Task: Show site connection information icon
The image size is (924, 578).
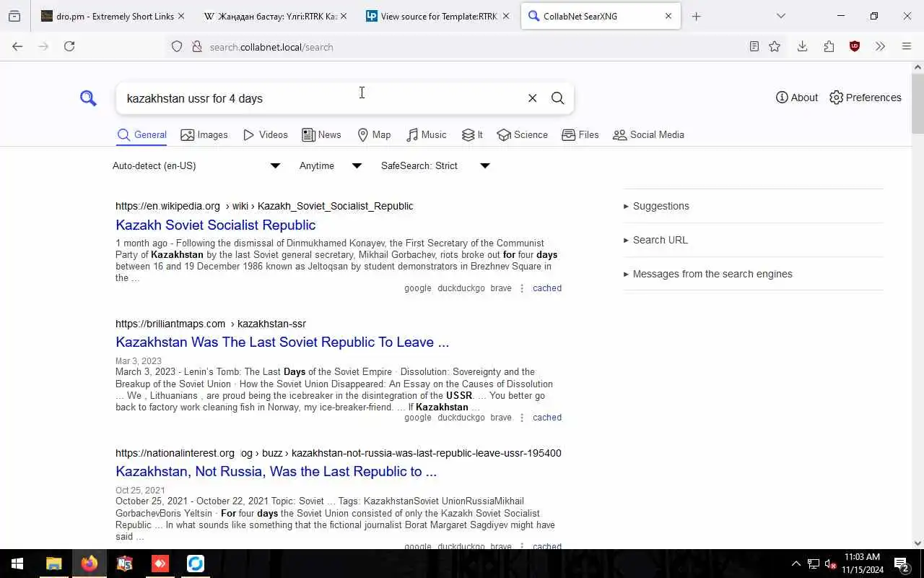Action: coord(196,47)
